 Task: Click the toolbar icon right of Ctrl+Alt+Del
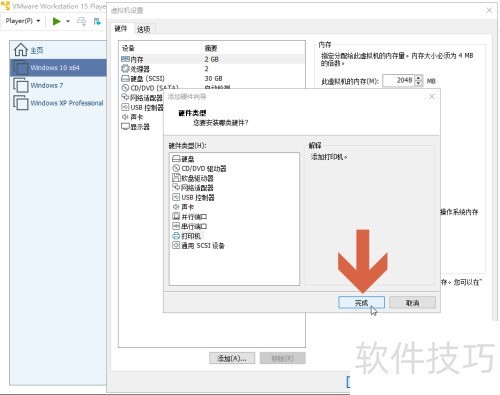click(x=97, y=21)
